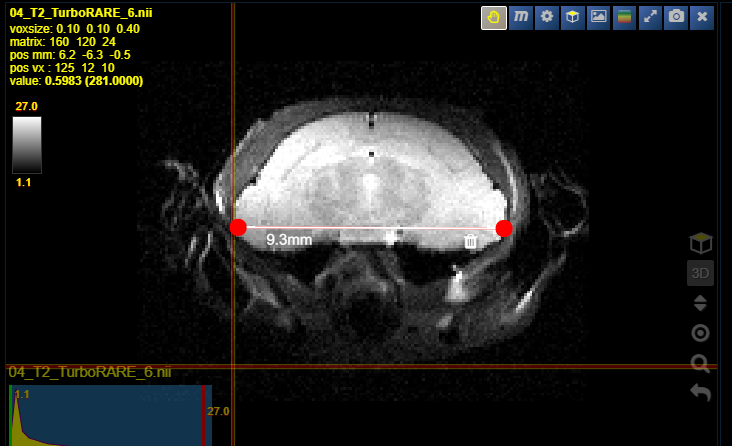The height and width of the screenshot is (446, 732).
Task: Click the red histogram upper threshold line
Action: 204,415
